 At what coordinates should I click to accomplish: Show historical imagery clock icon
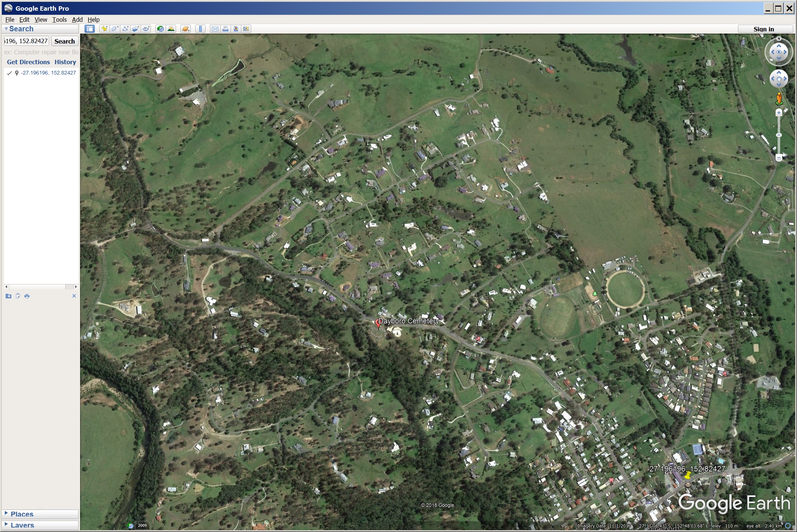pos(160,29)
